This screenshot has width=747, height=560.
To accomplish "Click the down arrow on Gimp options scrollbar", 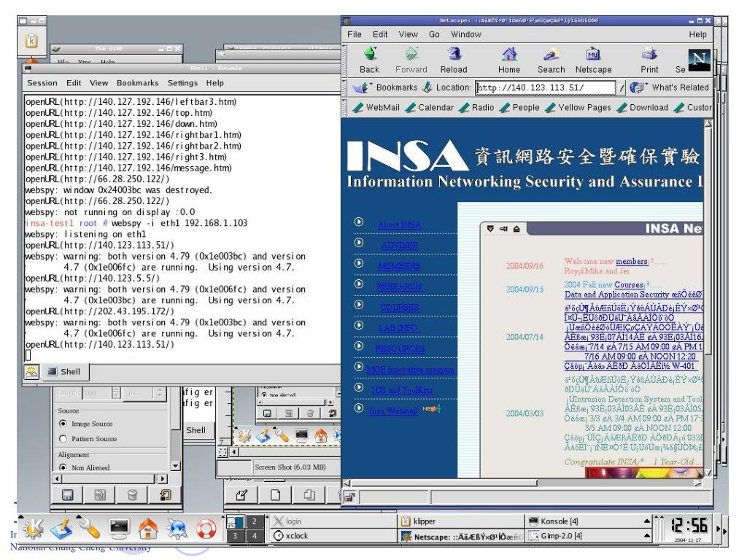I will 176,466.
